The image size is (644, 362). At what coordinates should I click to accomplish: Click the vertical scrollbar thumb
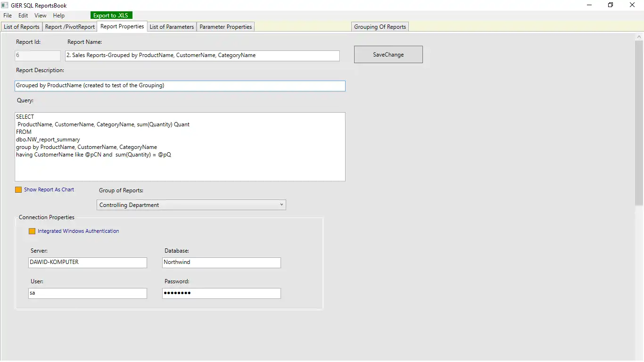click(639, 123)
